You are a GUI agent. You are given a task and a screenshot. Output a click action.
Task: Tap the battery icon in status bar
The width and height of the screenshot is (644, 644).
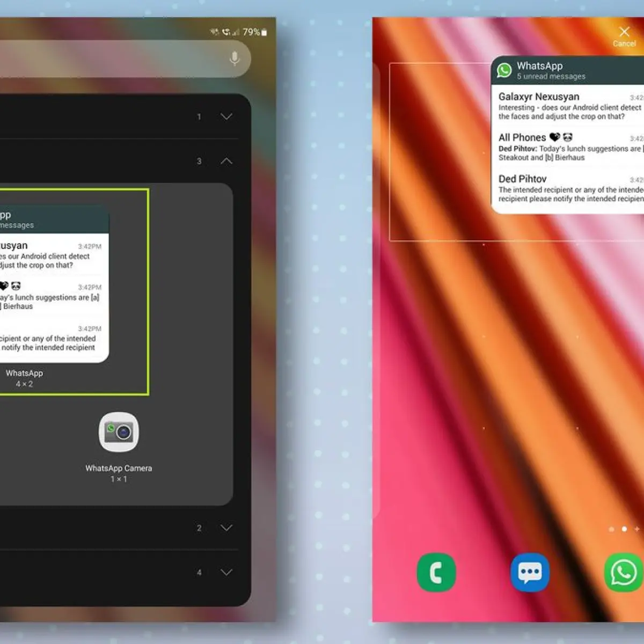pyautogui.click(x=264, y=32)
